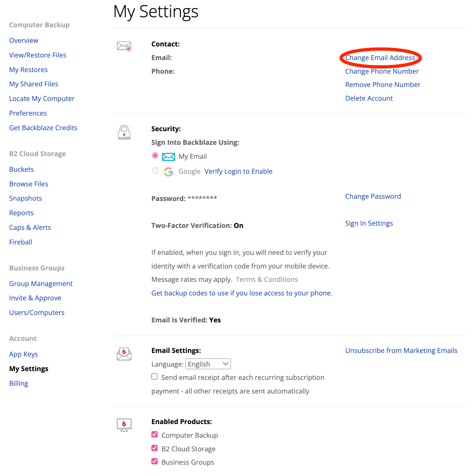The image size is (471, 476).
Task: Uncheck the B2 Cloud Storage product checkbox
Action: tap(155, 448)
